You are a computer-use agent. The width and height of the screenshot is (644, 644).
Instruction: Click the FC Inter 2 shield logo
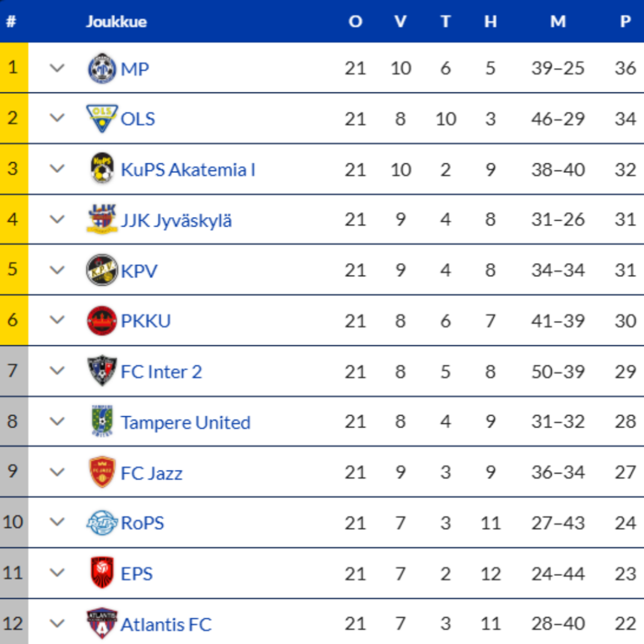(x=101, y=371)
